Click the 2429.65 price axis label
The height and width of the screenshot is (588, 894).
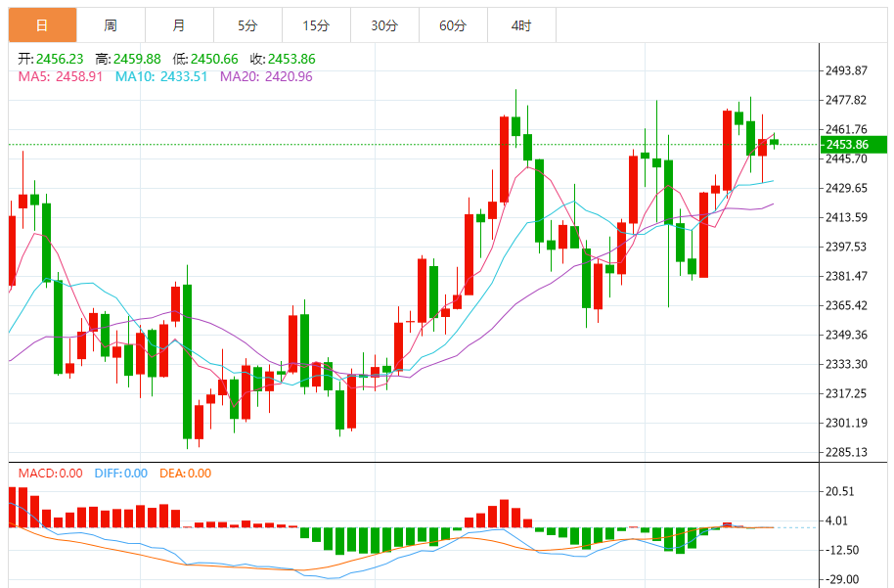click(846, 188)
